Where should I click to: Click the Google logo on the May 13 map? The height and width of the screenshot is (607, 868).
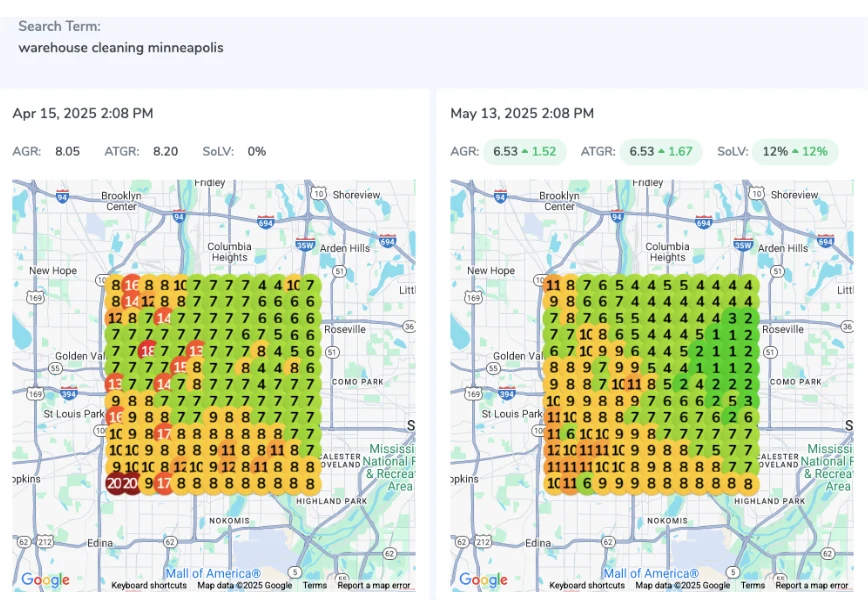(x=483, y=580)
